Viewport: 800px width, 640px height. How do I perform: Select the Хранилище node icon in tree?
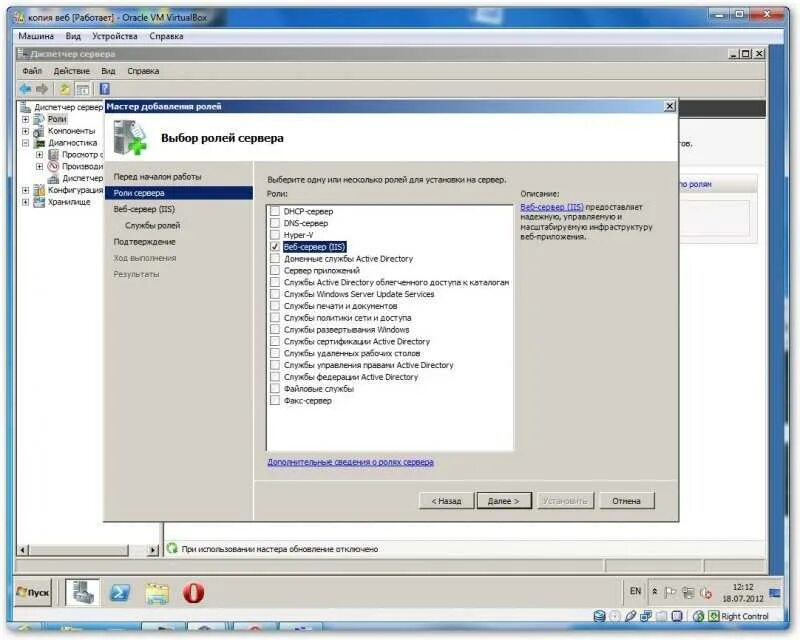[39, 202]
